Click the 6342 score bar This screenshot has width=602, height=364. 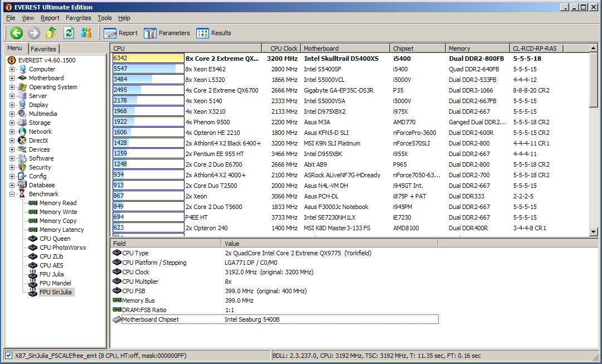point(149,59)
